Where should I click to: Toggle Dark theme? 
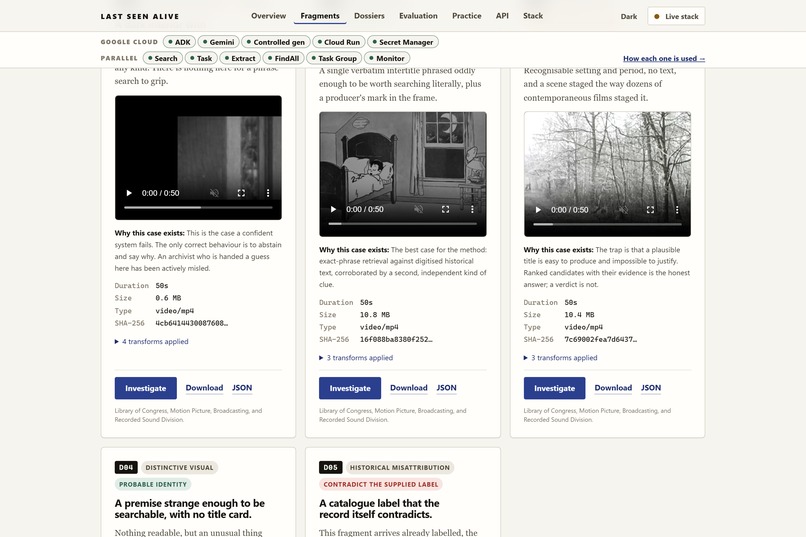coord(629,16)
